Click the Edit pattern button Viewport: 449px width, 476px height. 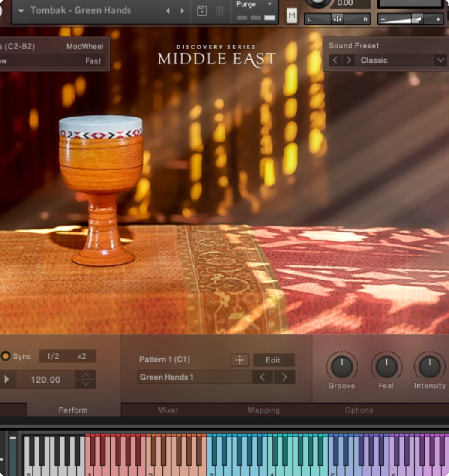coord(273,360)
